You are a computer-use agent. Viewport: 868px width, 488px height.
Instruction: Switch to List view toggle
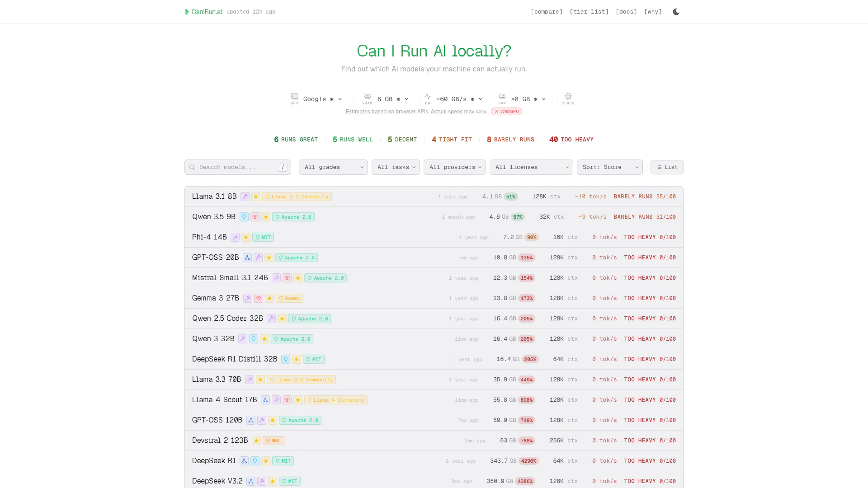coord(667,167)
